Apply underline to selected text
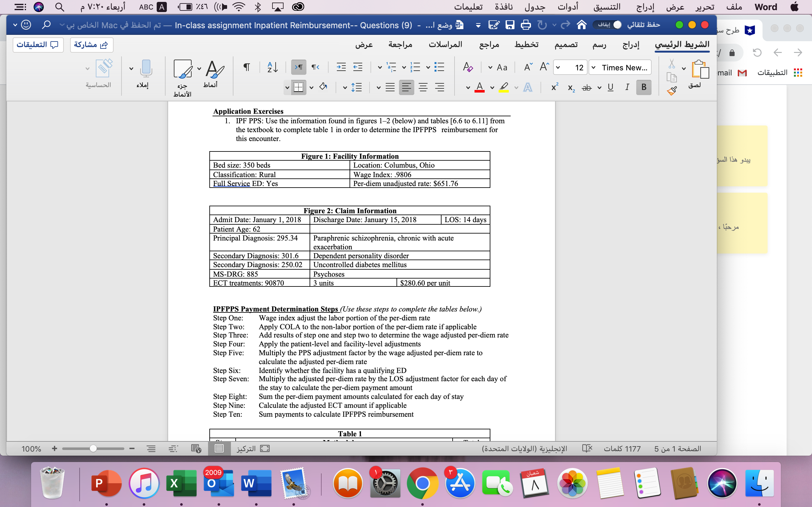 (610, 87)
